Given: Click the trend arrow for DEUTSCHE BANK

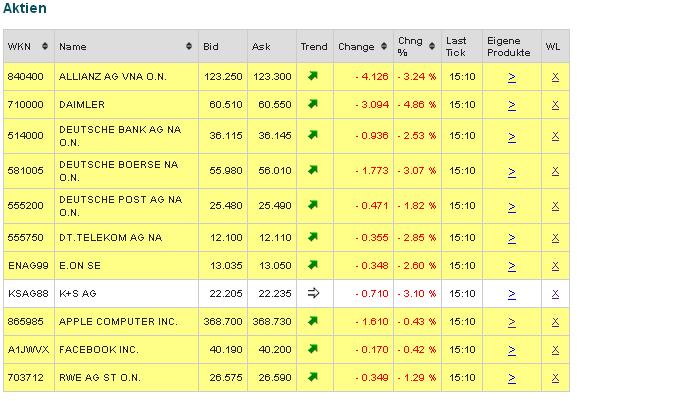Looking at the screenshot, I should (x=313, y=135).
